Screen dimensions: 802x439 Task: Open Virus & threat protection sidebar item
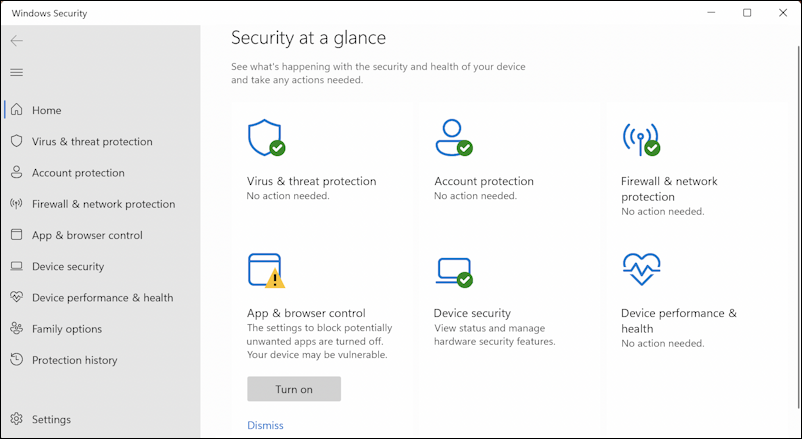tap(92, 142)
